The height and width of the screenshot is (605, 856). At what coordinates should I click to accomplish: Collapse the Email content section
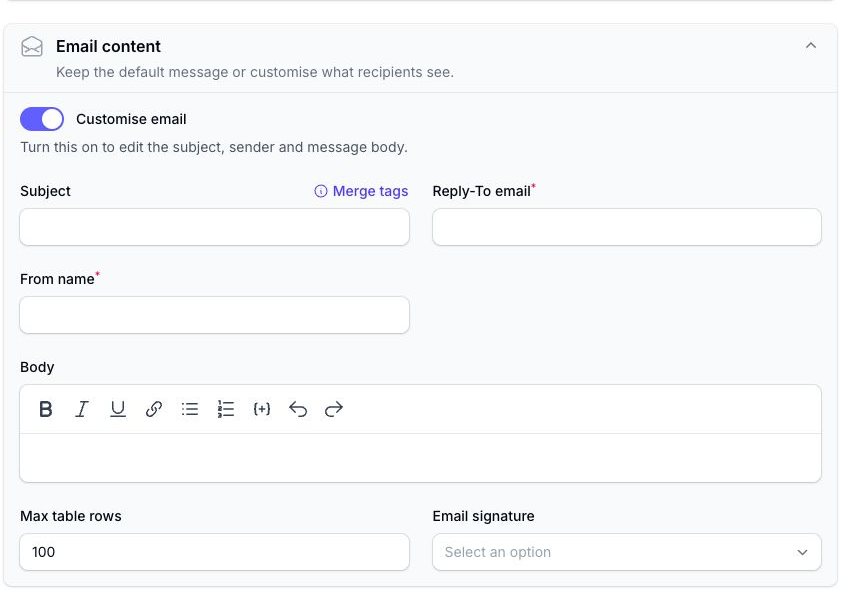click(811, 46)
